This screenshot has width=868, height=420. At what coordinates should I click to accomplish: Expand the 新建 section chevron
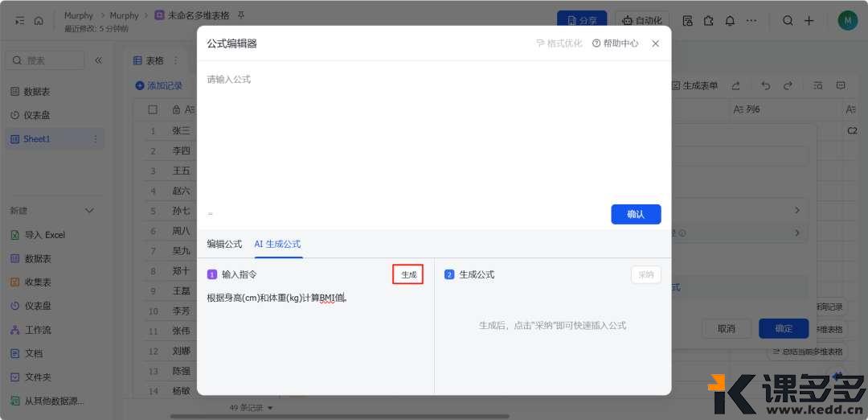pyautogui.click(x=90, y=211)
